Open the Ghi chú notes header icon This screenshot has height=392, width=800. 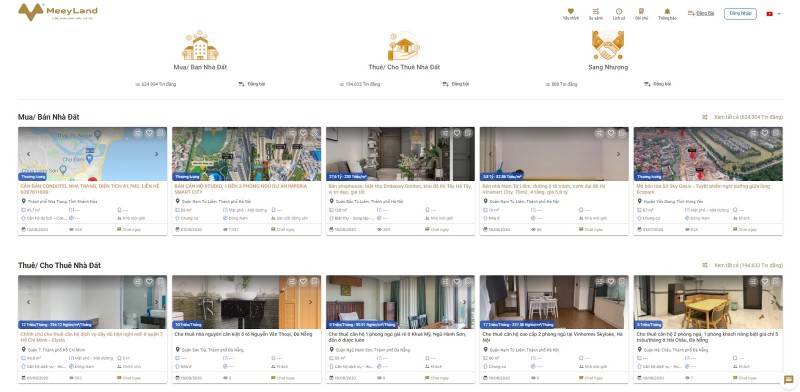(641, 14)
